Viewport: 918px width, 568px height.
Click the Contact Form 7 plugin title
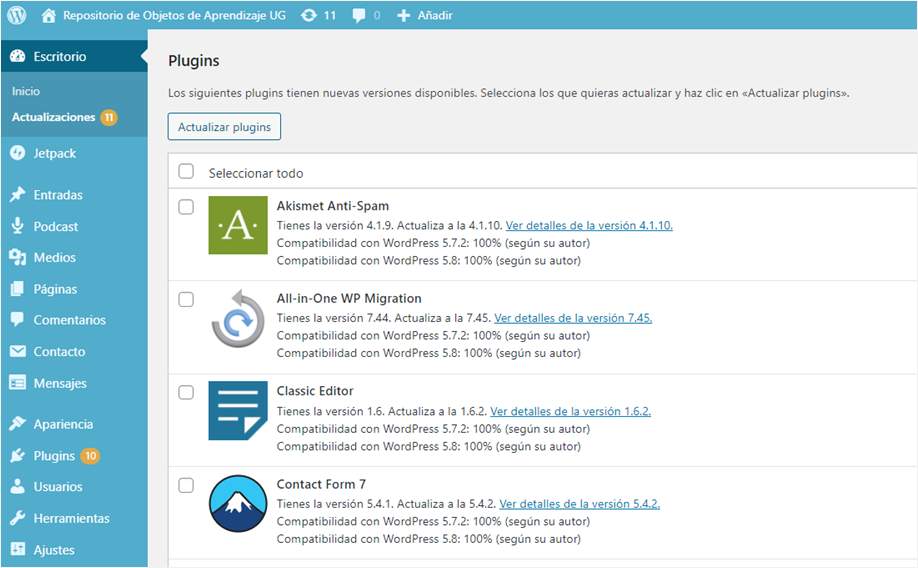tap(321, 484)
